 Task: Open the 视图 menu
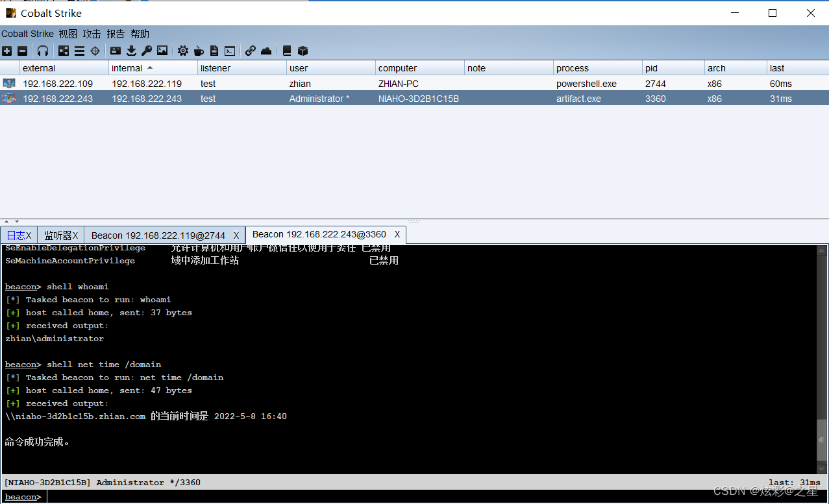[x=68, y=34]
